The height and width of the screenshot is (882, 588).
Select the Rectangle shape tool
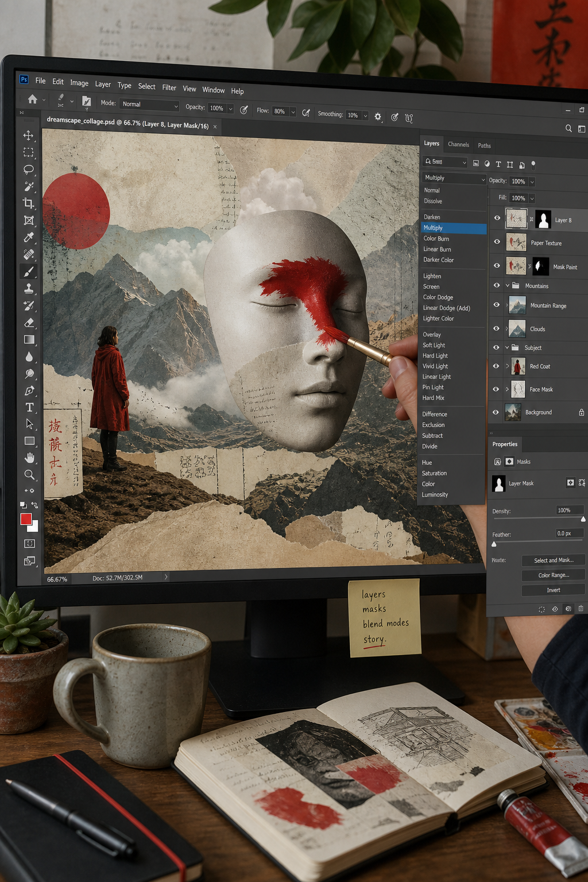30,441
